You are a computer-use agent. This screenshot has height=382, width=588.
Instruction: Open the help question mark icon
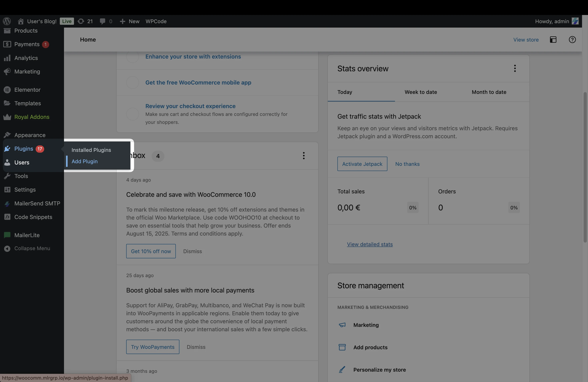(x=572, y=40)
